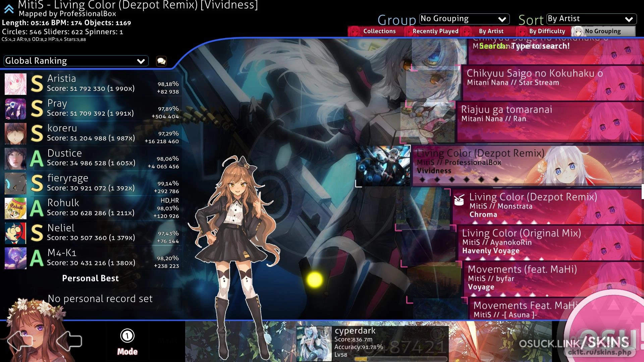Click Aristia's player avatar
Screen dimensions: 644x362
(15, 84)
